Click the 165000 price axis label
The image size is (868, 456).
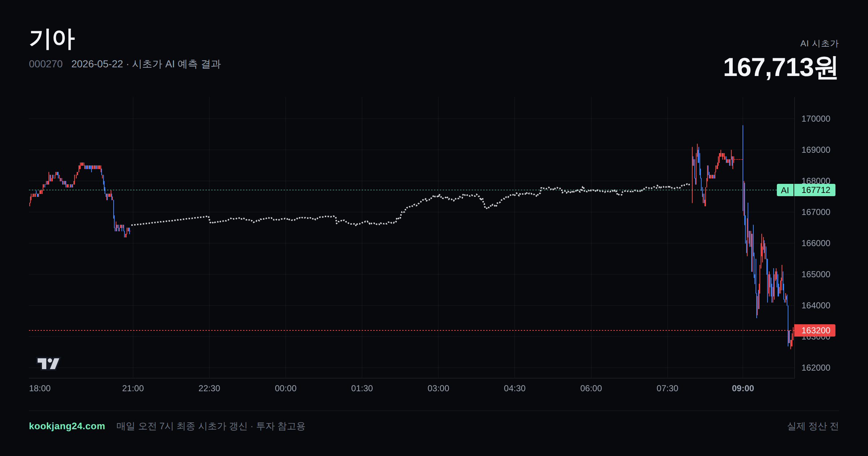(816, 274)
